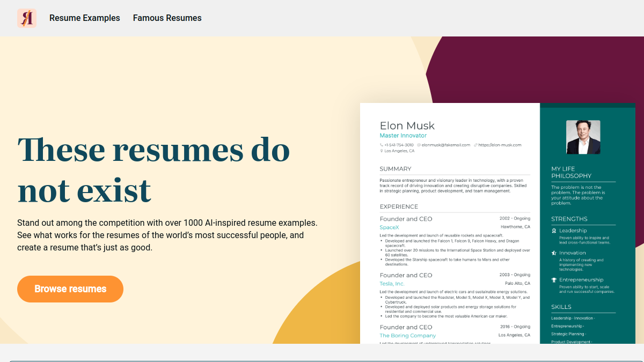Image resolution: width=644 pixels, height=362 pixels.
Task: Click the SUMMARY section heading
Action: (396, 169)
